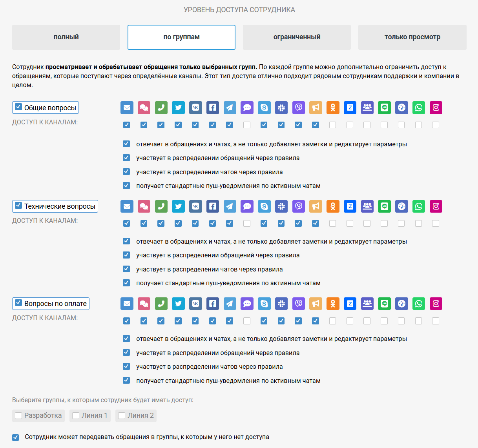Click the Facebook icon in the Вопросы по оплате row
The height and width of the screenshot is (448, 478).
point(213,304)
